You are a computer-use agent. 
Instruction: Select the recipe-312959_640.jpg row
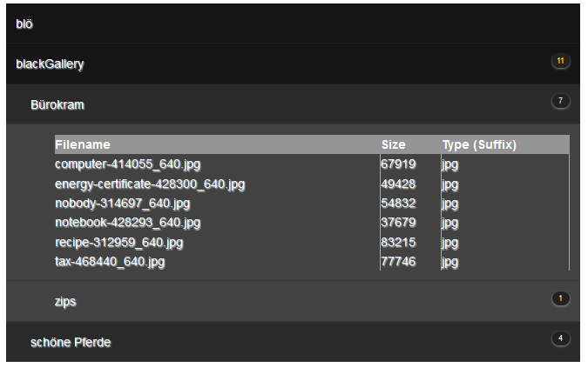click(118, 243)
